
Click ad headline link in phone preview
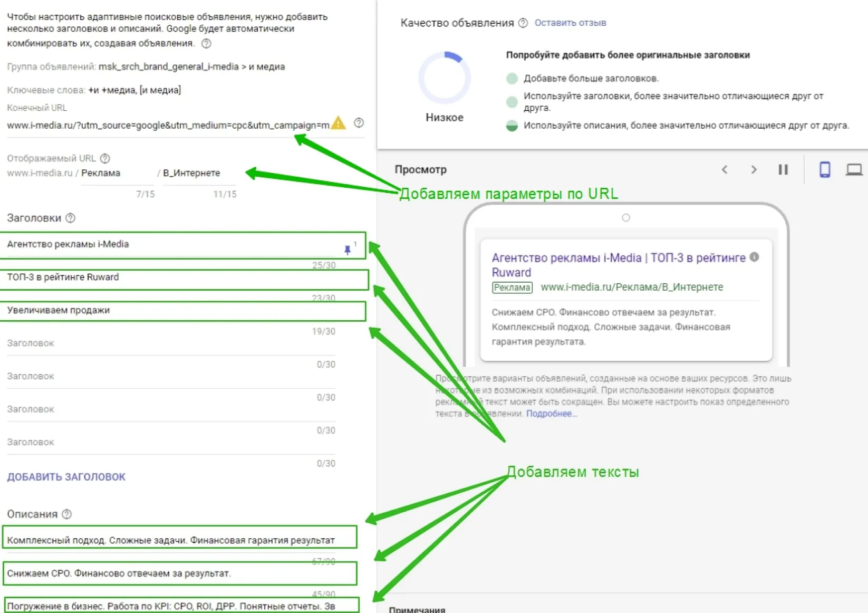pos(619,265)
